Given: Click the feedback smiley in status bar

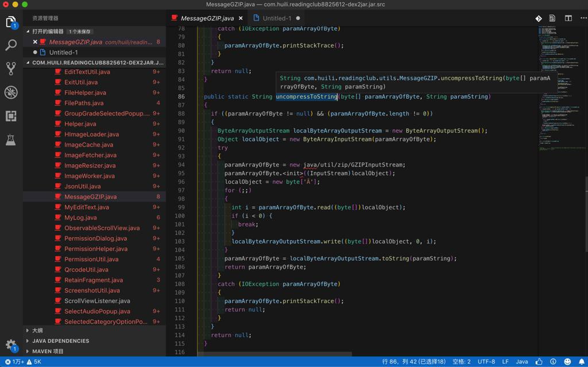Looking at the screenshot, I should (x=568, y=362).
